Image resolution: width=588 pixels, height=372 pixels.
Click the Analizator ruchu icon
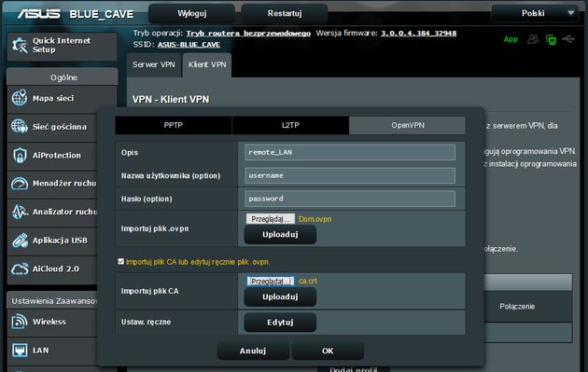click(x=20, y=212)
